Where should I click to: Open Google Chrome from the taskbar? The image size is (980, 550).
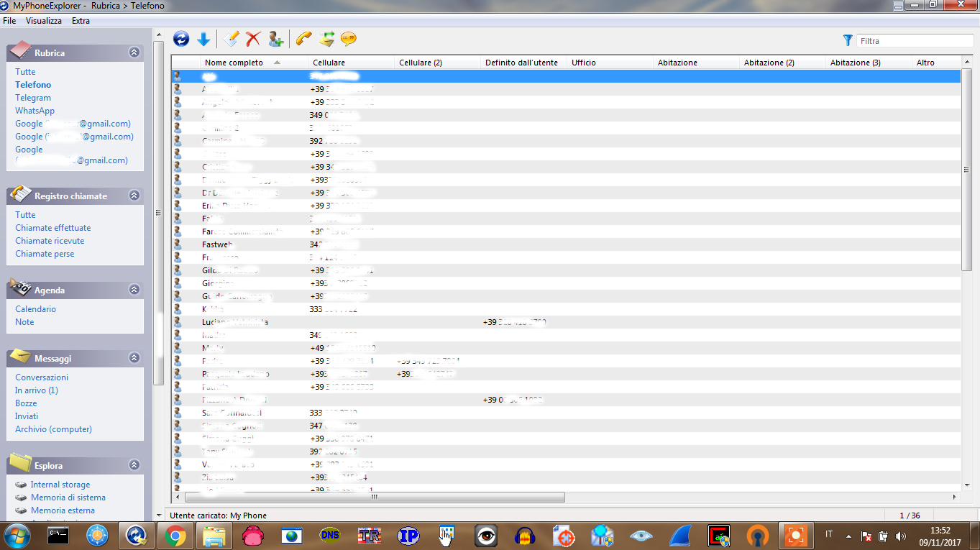[175, 536]
